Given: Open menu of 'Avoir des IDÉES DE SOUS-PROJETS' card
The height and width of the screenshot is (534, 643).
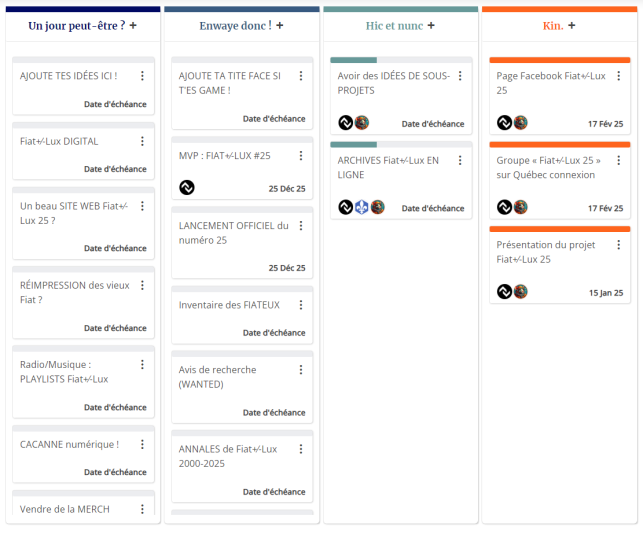Looking at the screenshot, I should click(460, 76).
